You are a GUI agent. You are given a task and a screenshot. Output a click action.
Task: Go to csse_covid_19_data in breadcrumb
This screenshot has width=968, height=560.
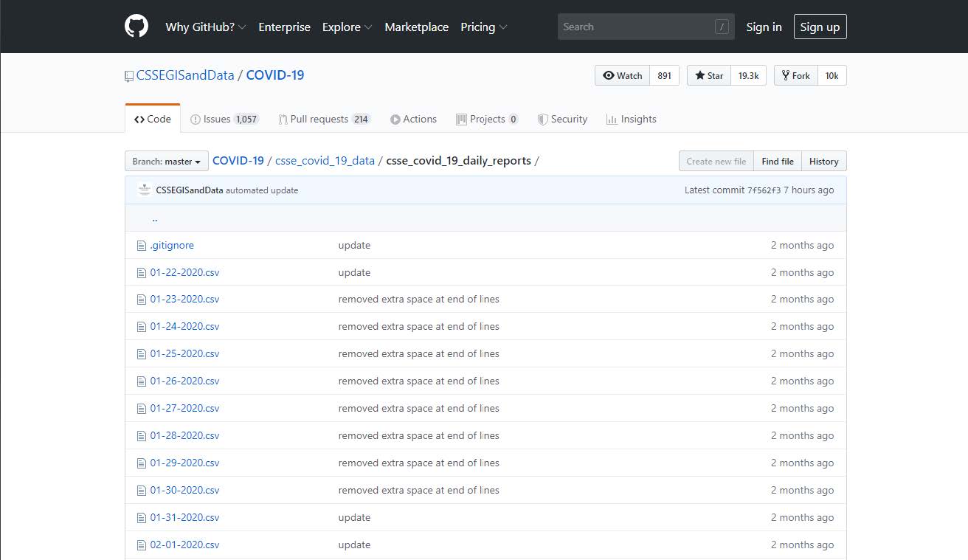[325, 160]
